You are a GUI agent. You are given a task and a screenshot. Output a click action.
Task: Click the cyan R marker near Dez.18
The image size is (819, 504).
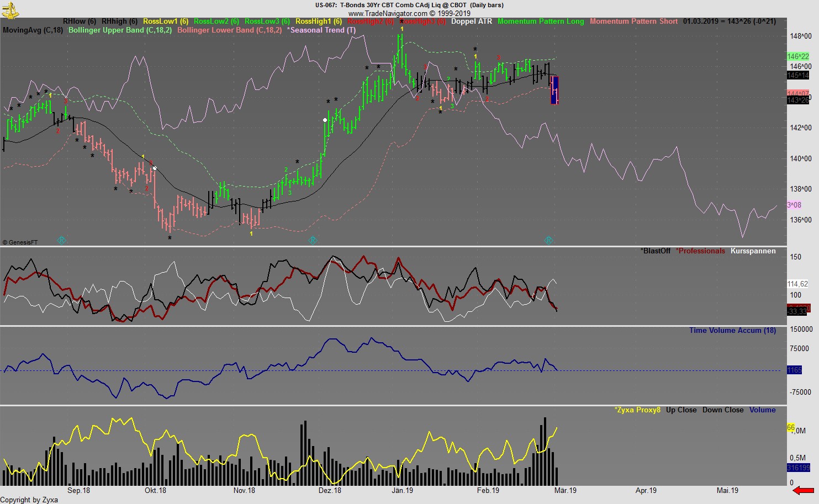[313, 240]
